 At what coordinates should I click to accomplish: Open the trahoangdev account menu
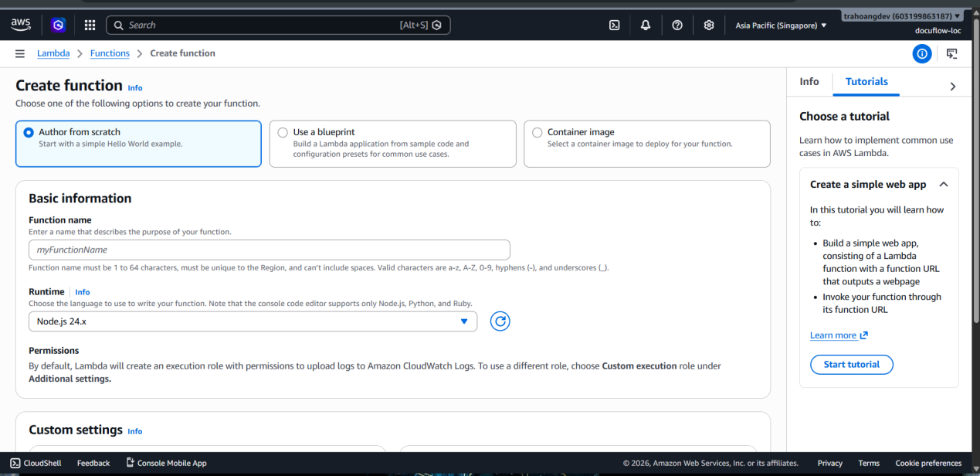tap(902, 15)
